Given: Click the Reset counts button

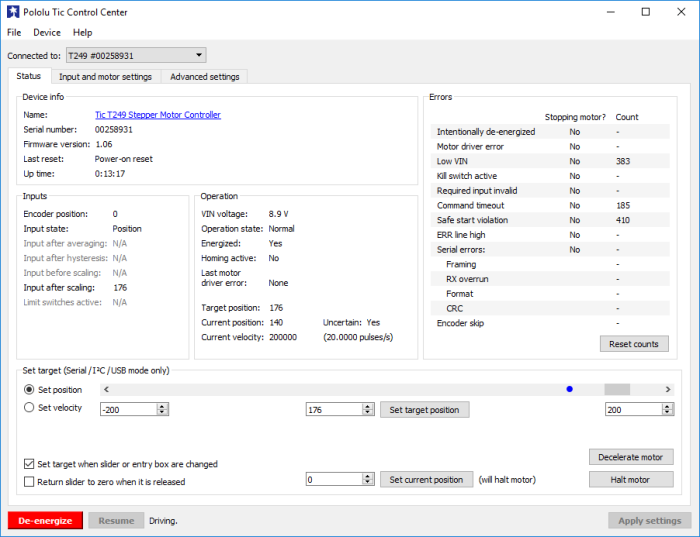Looking at the screenshot, I should 634,344.
